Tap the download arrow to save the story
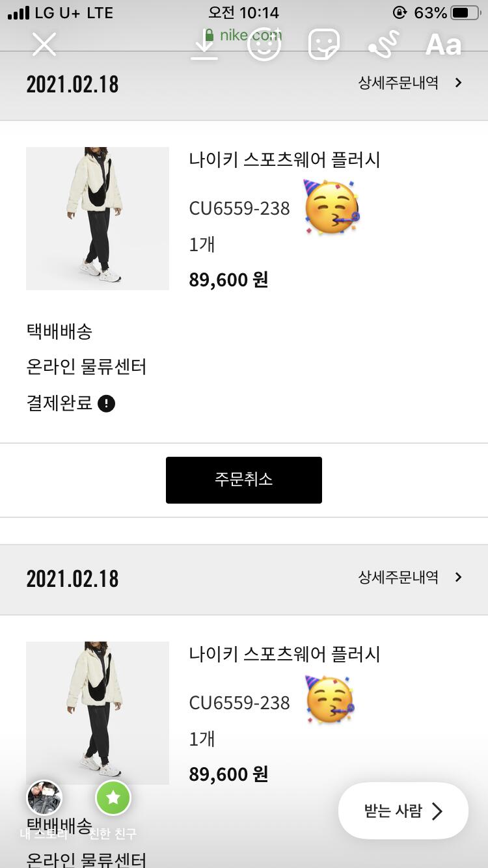 [204, 44]
